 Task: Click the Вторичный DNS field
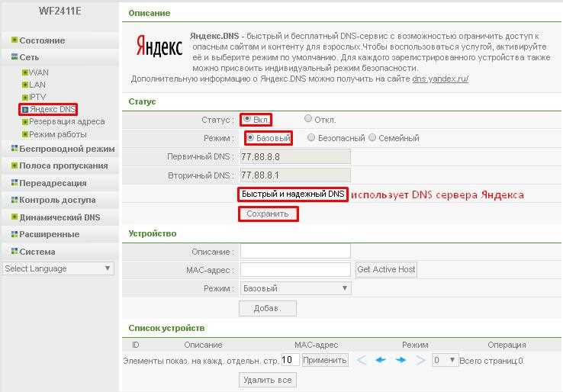295,175
